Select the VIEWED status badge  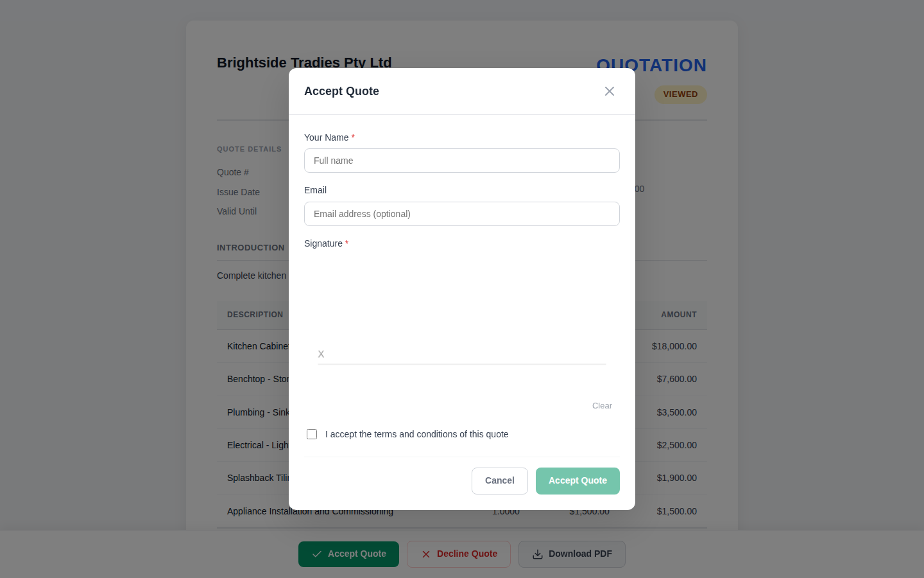(680, 94)
